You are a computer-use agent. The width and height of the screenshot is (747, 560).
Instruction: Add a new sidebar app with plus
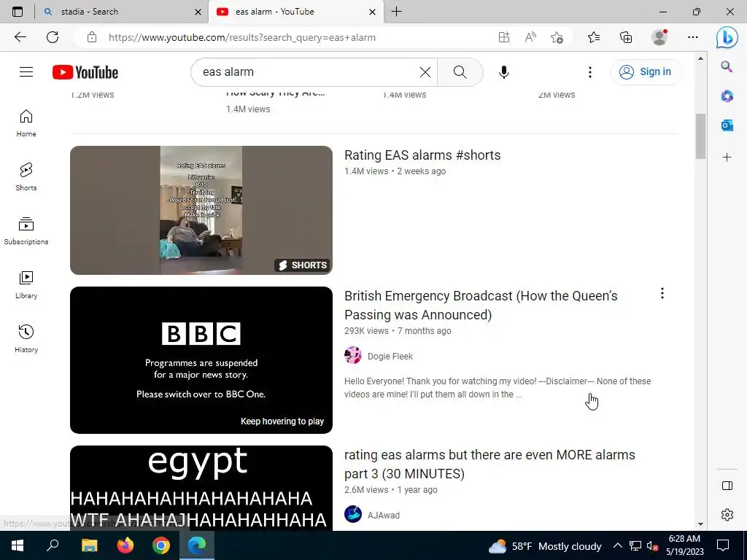pyautogui.click(x=727, y=157)
